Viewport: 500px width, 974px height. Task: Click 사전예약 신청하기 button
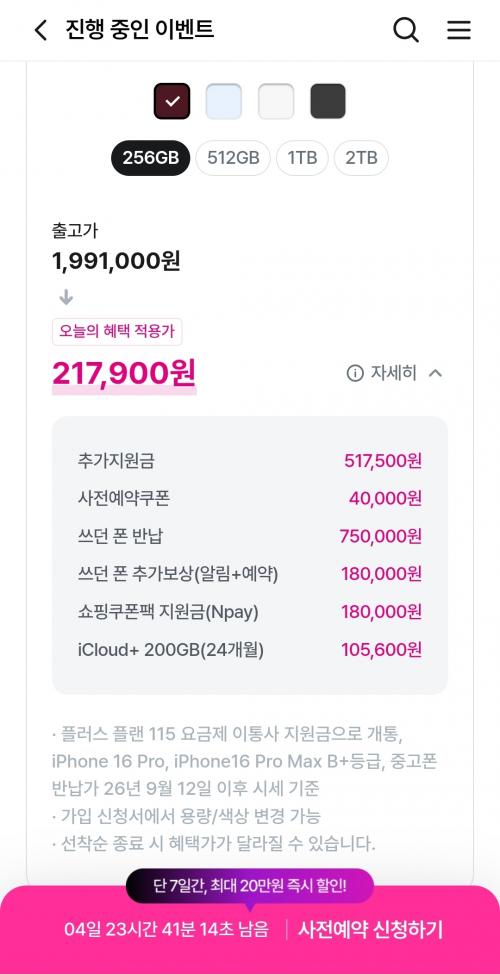(370, 930)
